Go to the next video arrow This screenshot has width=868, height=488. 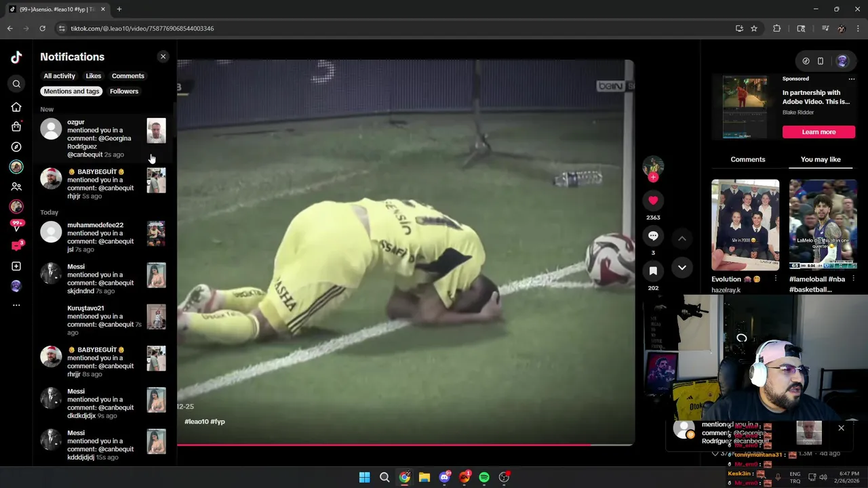click(x=682, y=268)
